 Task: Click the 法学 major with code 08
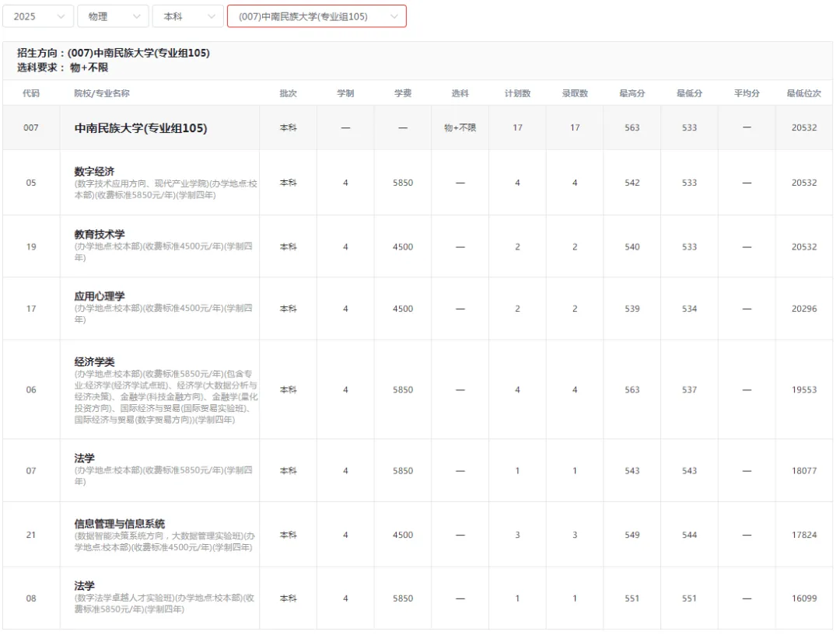point(84,586)
